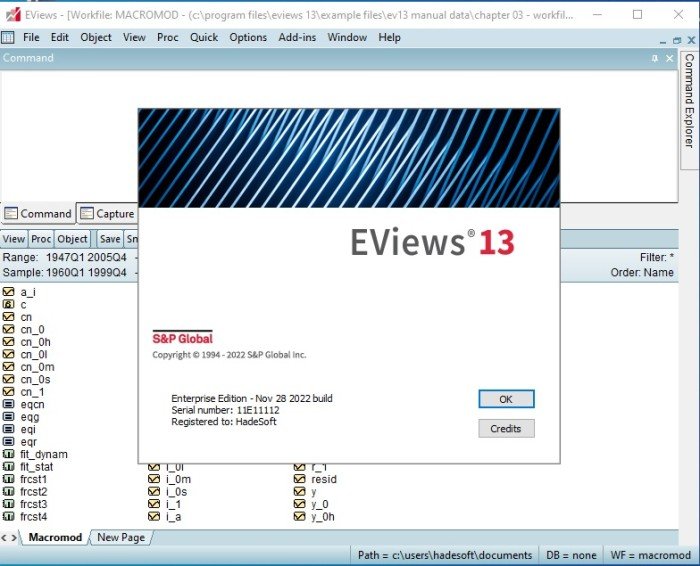This screenshot has width=700, height=566.
Task: Click workfile toolbar Save button
Action: pyautogui.click(x=110, y=239)
